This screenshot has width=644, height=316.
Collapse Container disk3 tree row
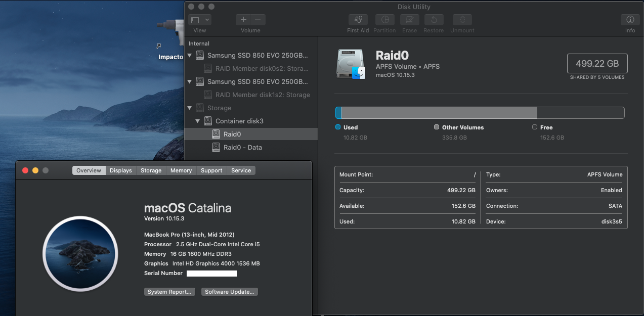pos(198,121)
